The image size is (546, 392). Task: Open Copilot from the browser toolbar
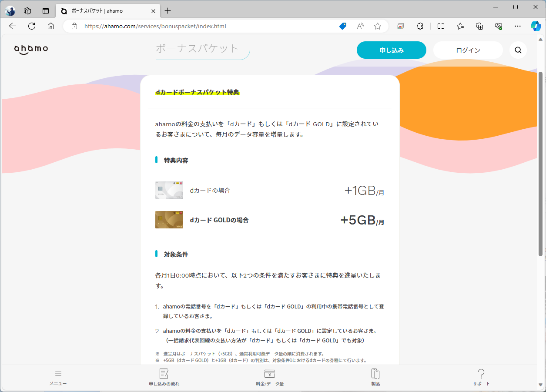tap(536, 26)
